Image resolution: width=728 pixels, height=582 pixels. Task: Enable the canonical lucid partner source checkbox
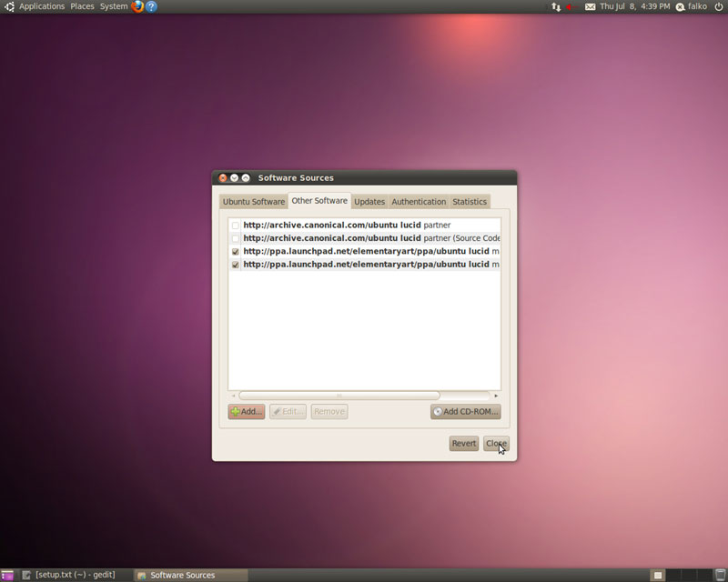[x=236, y=226]
